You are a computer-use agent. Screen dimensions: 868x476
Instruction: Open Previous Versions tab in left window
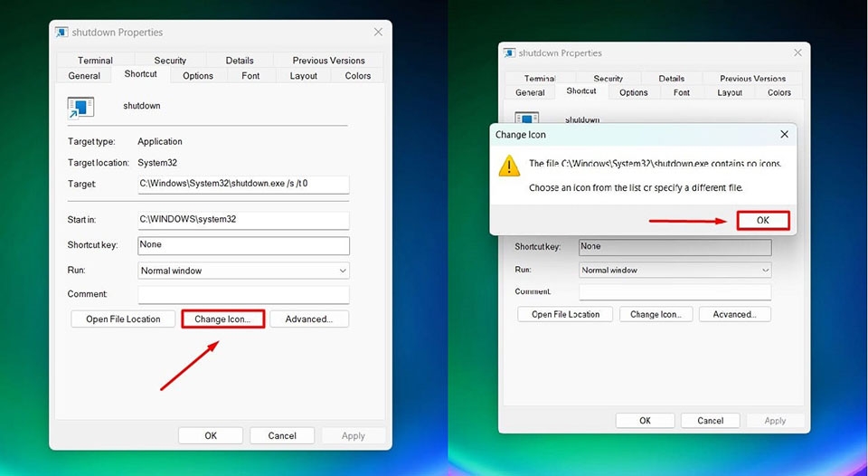[329, 61]
